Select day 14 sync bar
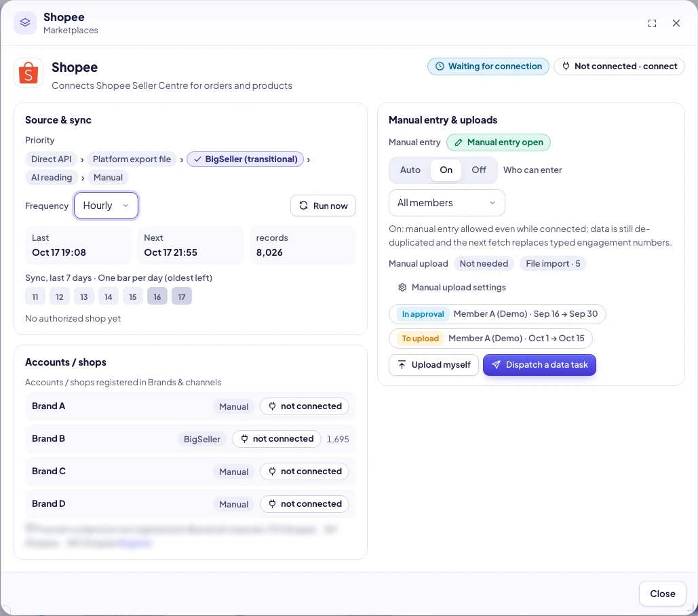The width and height of the screenshot is (698, 616). pyautogui.click(x=108, y=296)
